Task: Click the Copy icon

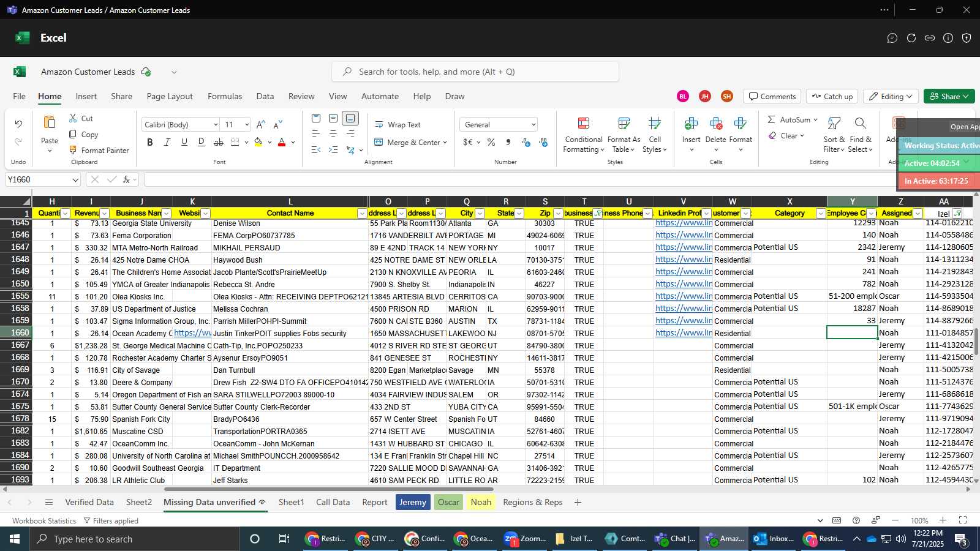Action: [73, 134]
